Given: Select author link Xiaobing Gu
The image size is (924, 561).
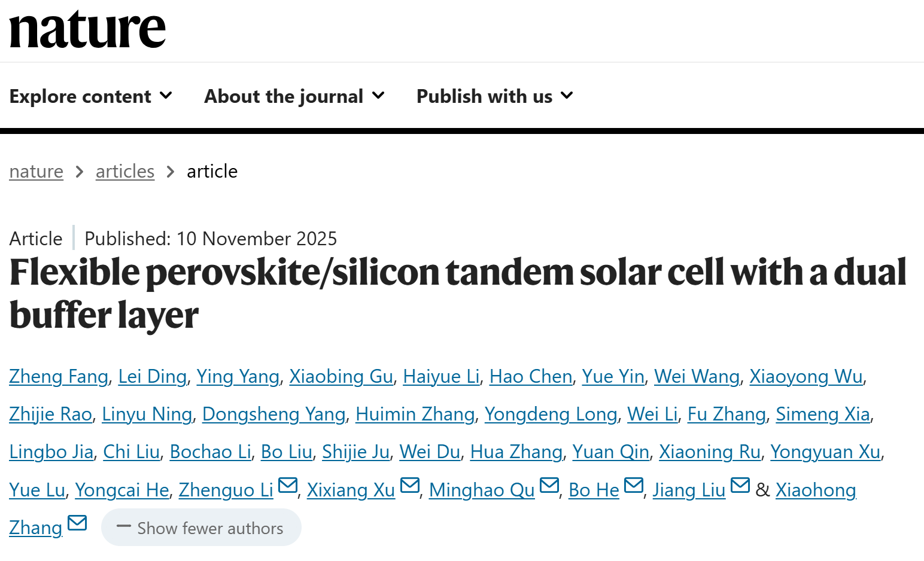Looking at the screenshot, I should (x=341, y=377).
